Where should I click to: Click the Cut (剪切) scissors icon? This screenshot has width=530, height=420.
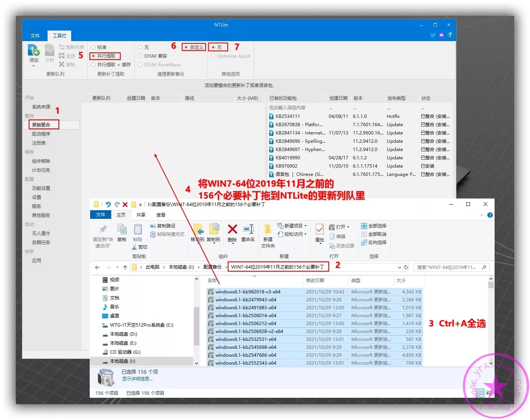point(135,247)
